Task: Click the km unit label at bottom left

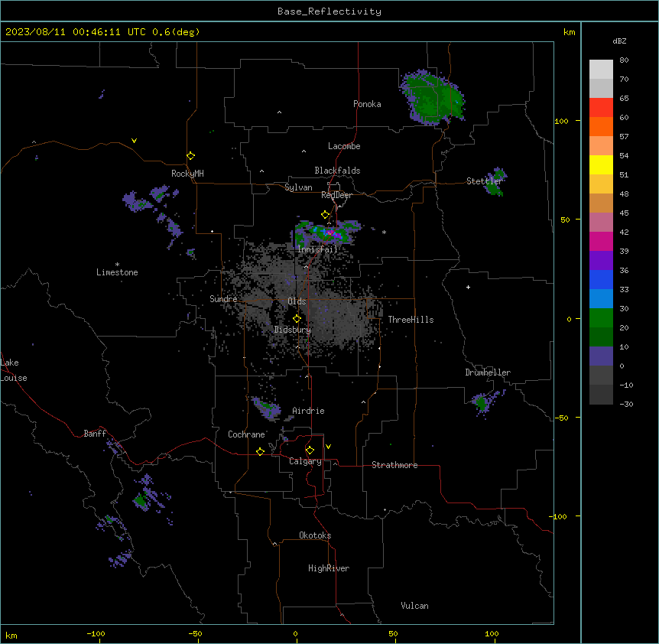Action: click(x=11, y=636)
